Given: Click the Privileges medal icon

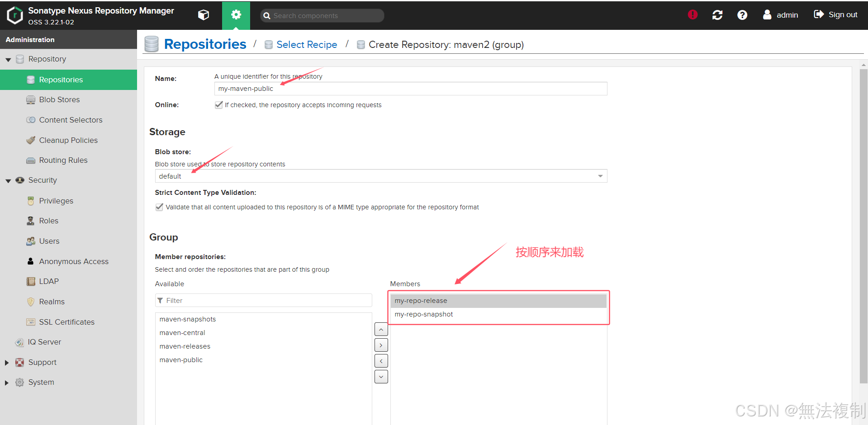Looking at the screenshot, I should point(30,201).
